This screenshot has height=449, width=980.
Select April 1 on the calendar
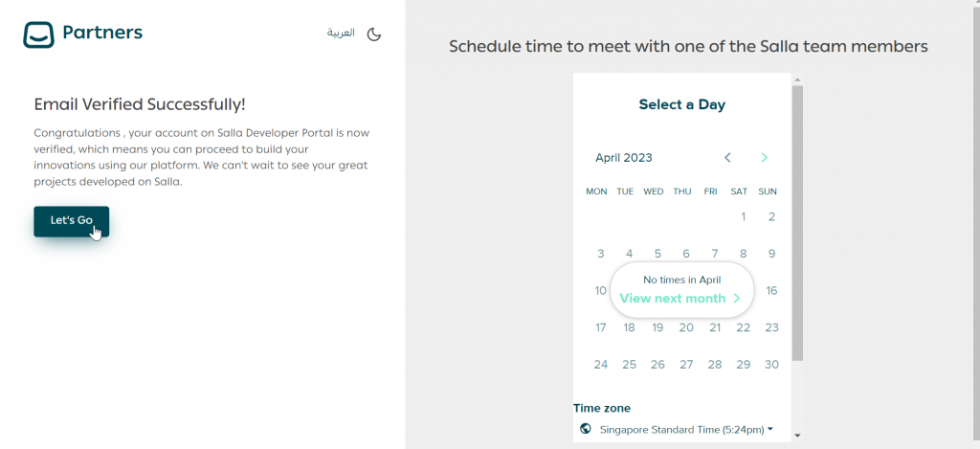(x=744, y=216)
